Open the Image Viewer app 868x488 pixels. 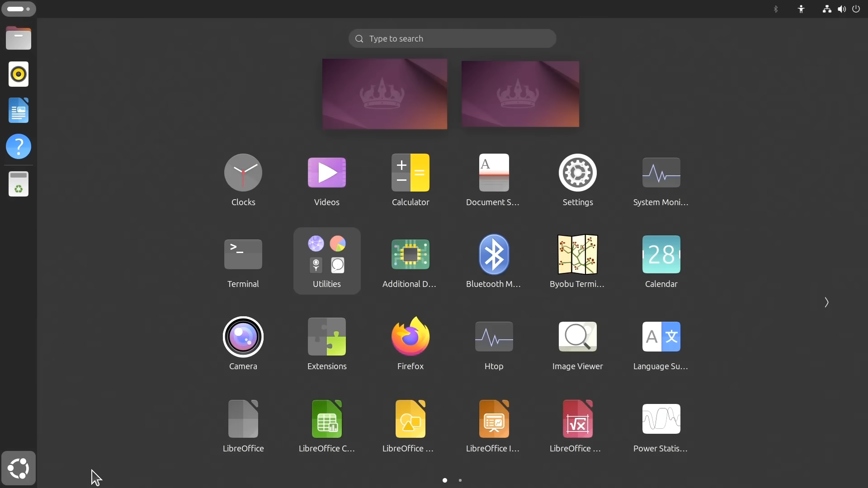[x=577, y=337]
